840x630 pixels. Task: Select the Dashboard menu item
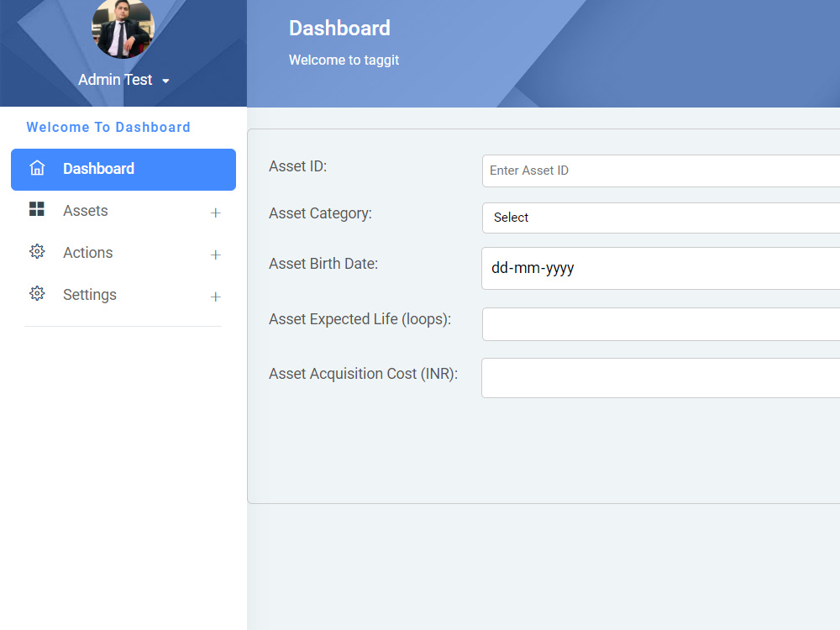point(123,170)
